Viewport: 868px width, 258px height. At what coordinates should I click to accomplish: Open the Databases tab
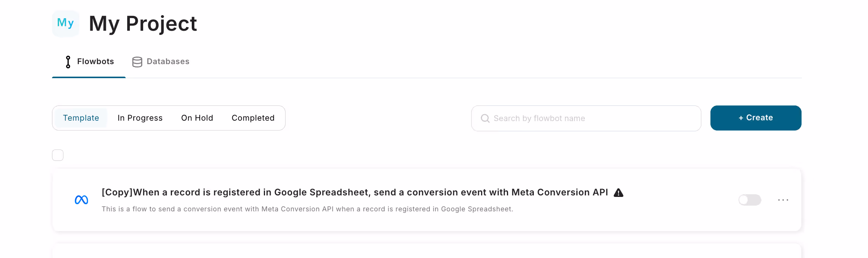161,62
